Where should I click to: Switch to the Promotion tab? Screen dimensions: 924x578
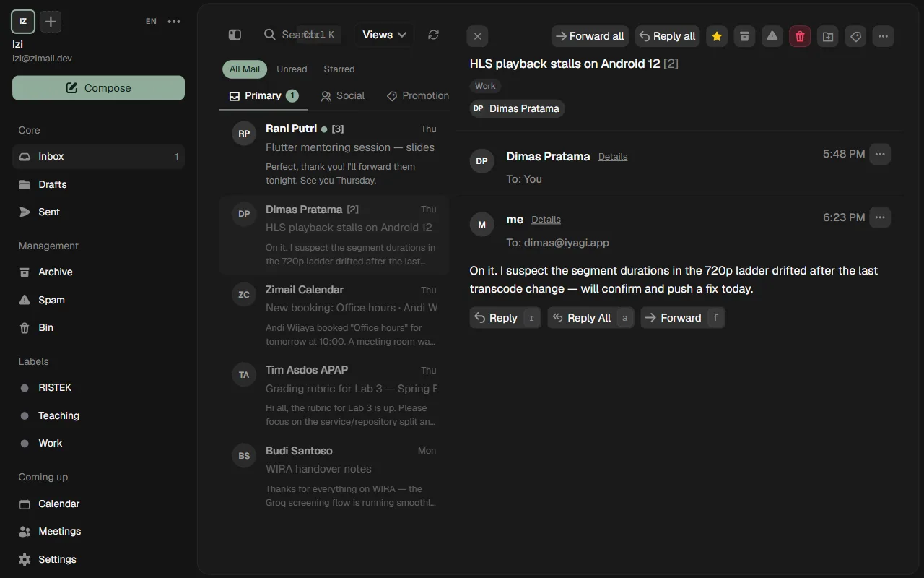(x=418, y=96)
